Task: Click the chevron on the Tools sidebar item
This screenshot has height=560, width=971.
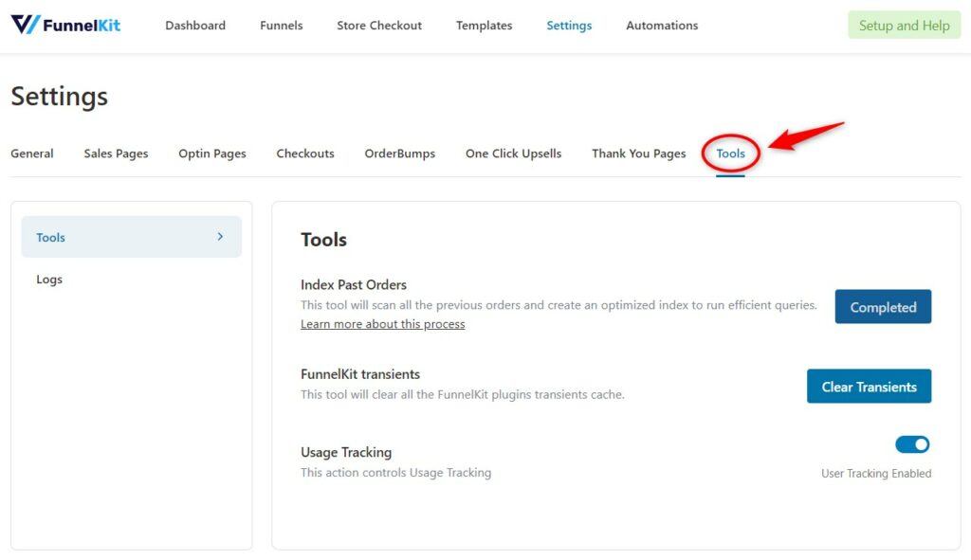Action: (x=220, y=236)
